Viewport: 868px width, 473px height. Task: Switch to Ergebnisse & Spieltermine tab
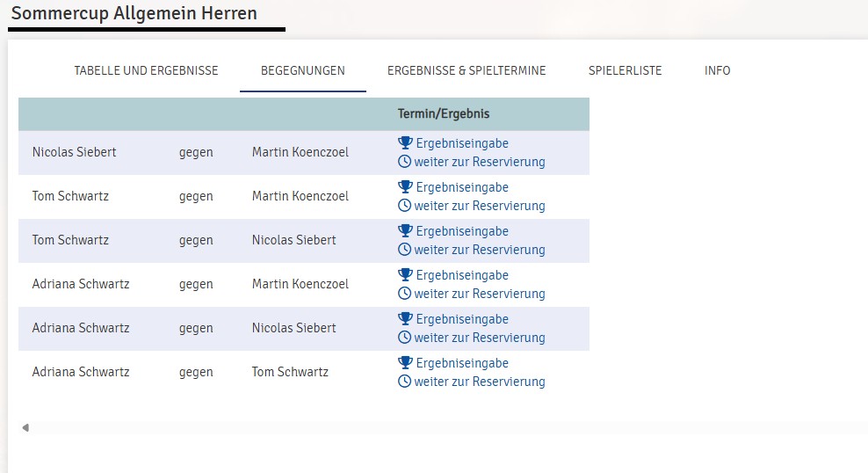pos(467,71)
